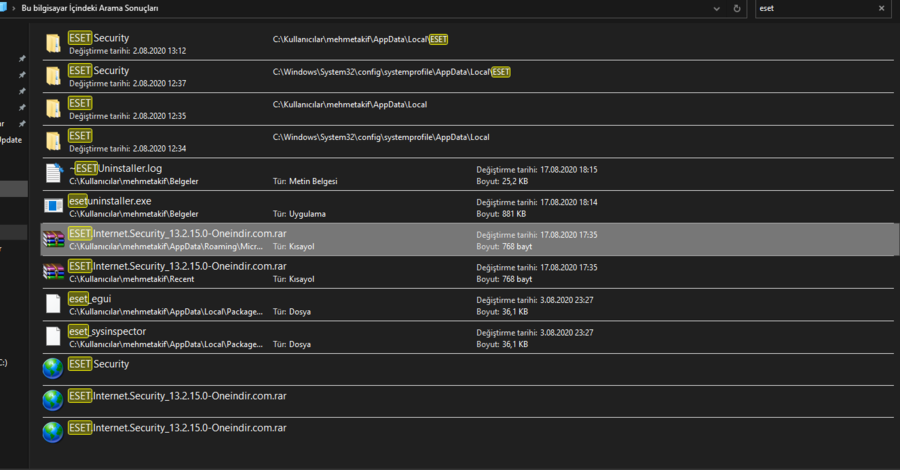Click the globe icon beside ESET Security
The image size is (900, 470).
coord(53,369)
